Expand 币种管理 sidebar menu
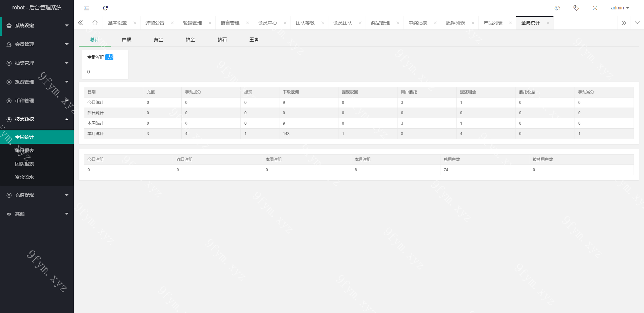This screenshot has width=644, height=313. point(37,101)
